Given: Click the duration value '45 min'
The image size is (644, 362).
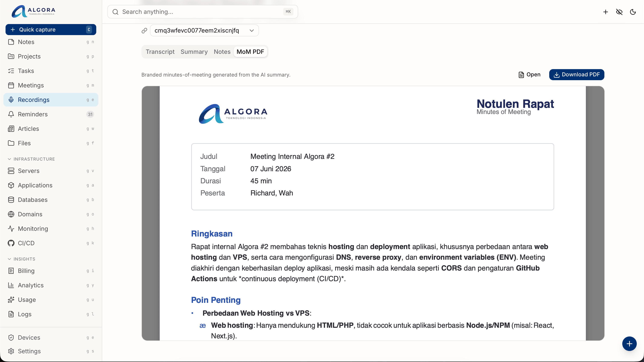Looking at the screenshot, I should pyautogui.click(x=261, y=181).
